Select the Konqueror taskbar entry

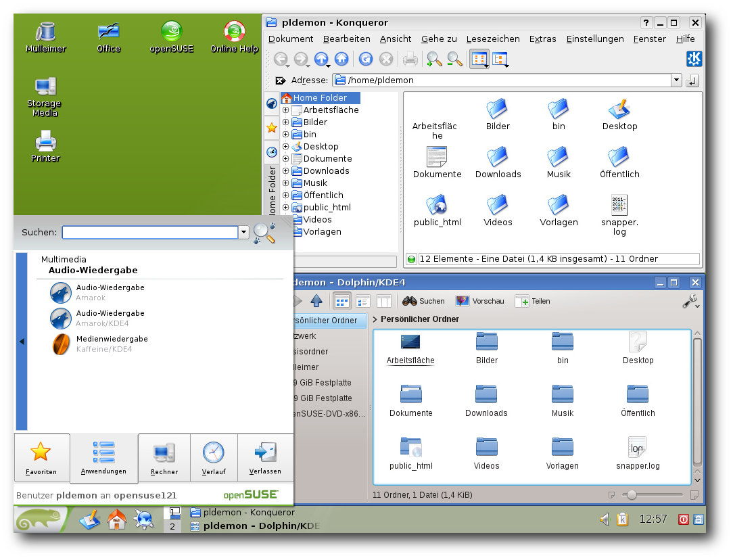tap(243, 513)
